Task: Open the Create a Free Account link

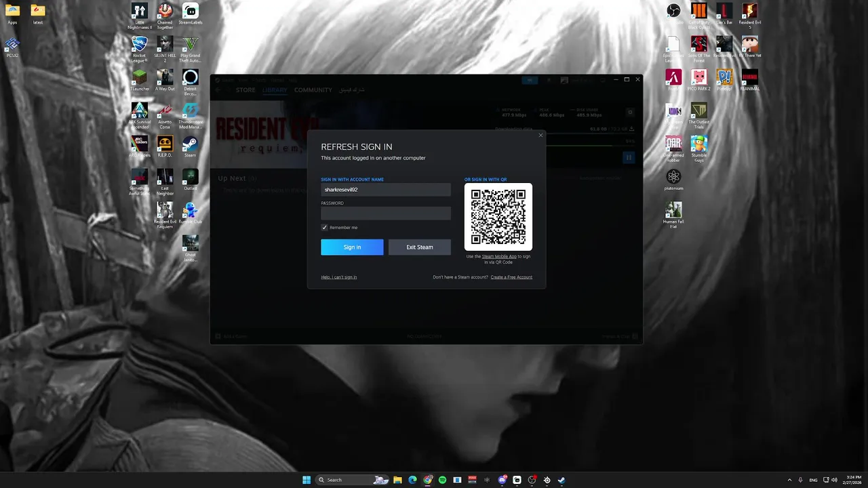Action: coord(511,277)
